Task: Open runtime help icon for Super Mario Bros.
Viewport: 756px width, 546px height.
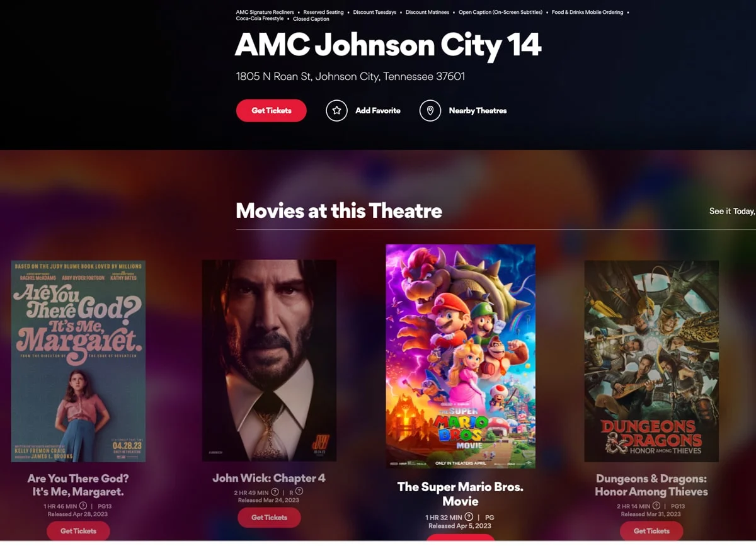Action: pyautogui.click(x=469, y=517)
